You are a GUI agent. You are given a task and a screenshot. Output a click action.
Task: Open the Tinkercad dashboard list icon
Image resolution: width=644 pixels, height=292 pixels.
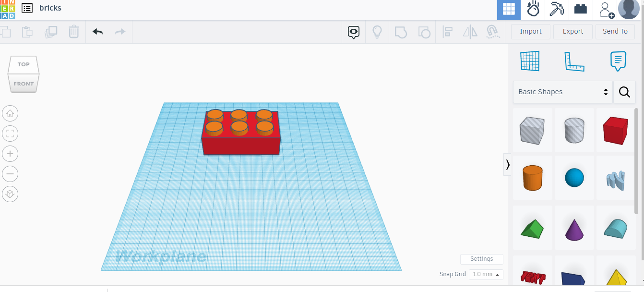click(27, 8)
